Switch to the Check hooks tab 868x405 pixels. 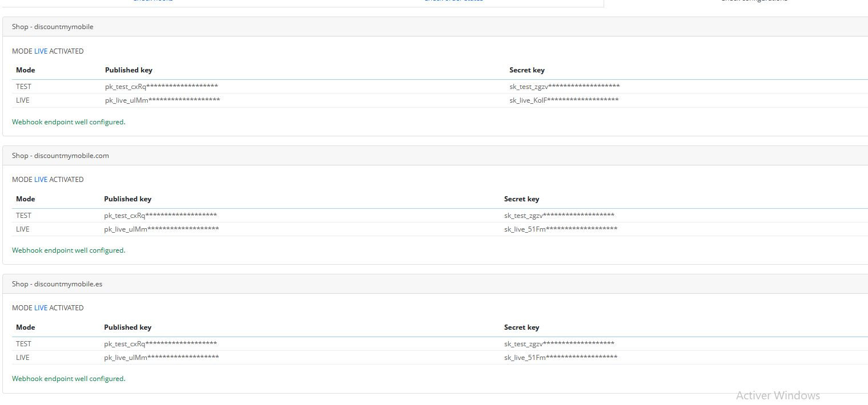pos(153,1)
